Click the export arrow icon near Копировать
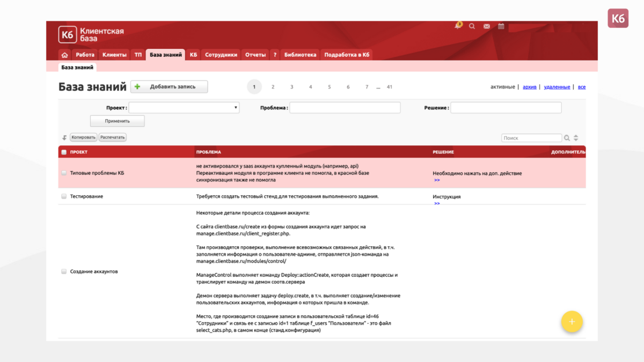This screenshot has width=644, height=362. click(64, 138)
